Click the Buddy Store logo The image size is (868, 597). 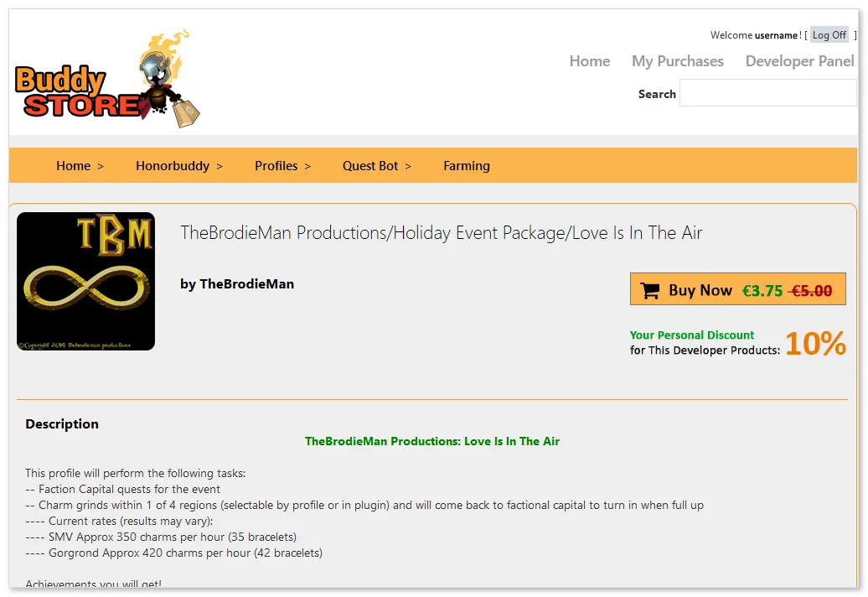(107, 78)
